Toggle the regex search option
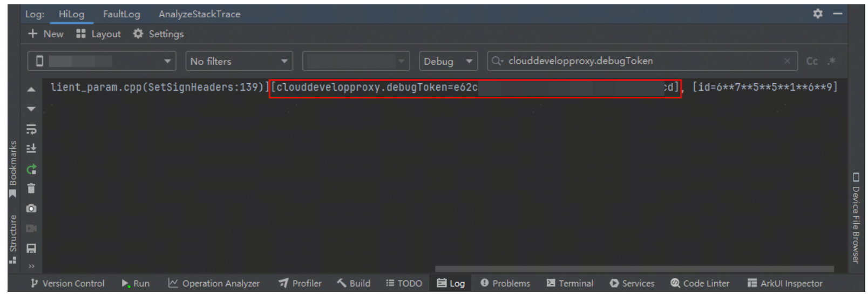Image resolution: width=868 pixels, height=294 pixels. coord(832,61)
